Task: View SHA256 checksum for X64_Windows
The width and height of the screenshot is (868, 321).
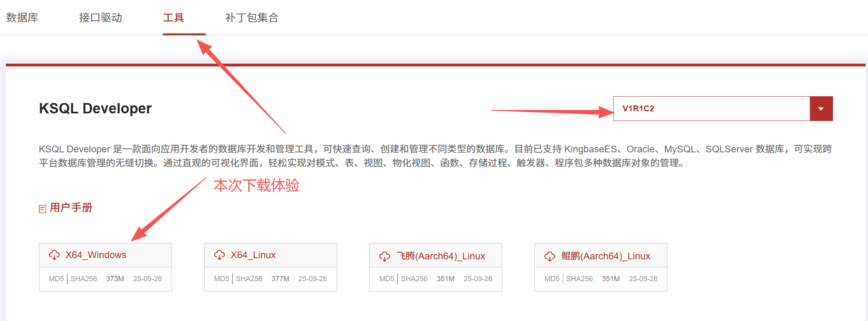Action: coord(84,279)
